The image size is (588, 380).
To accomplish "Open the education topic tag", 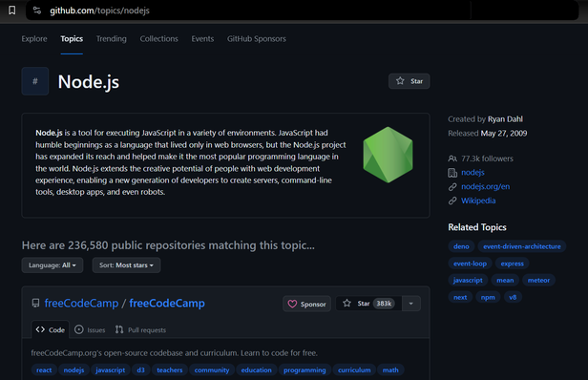I will coord(256,369).
